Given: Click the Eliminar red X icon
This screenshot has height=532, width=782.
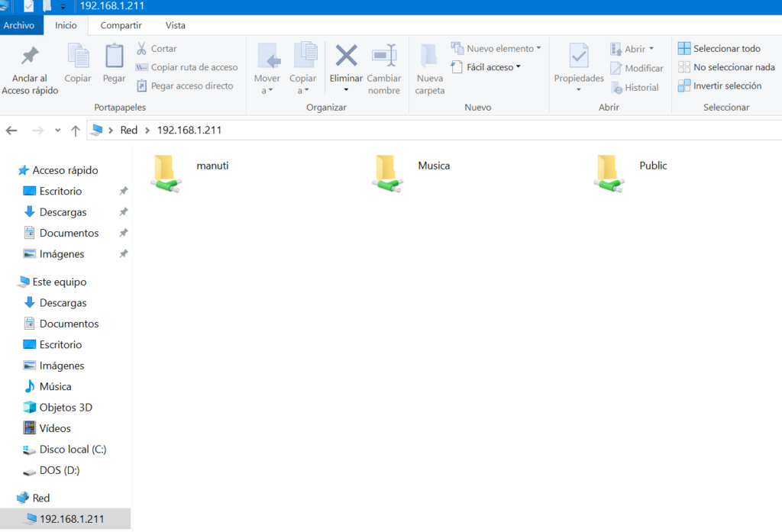Looking at the screenshot, I should (x=346, y=56).
